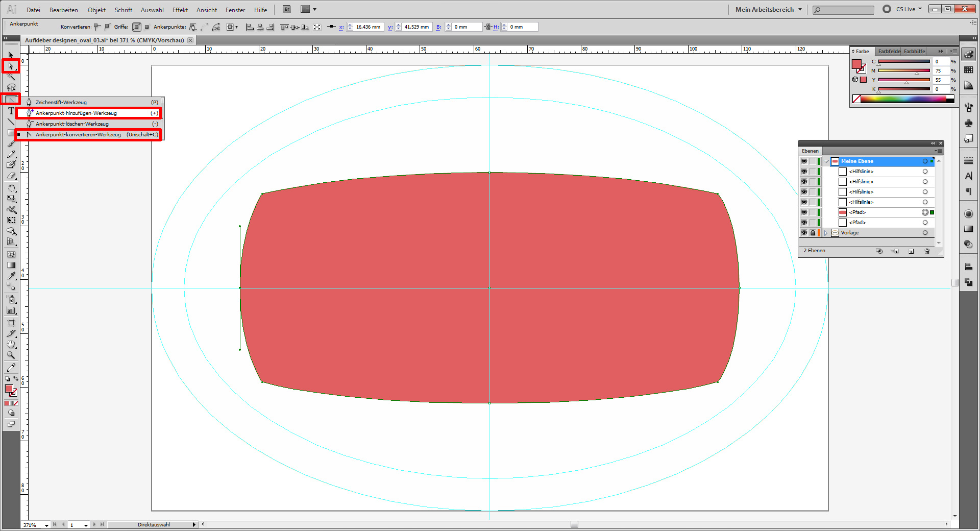Pick the Zoom magnifier tool
The height and width of the screenshot is (531, 980).
(11, 355)
